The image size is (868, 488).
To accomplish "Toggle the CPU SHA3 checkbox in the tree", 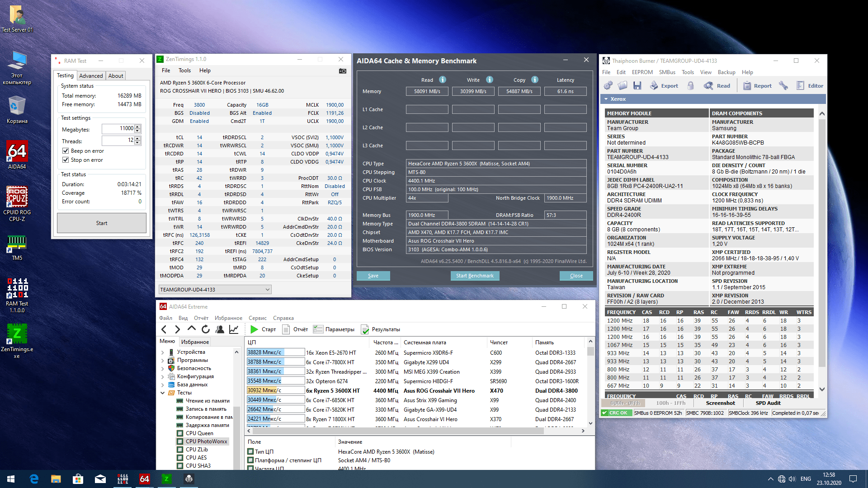I will [180, 466].
